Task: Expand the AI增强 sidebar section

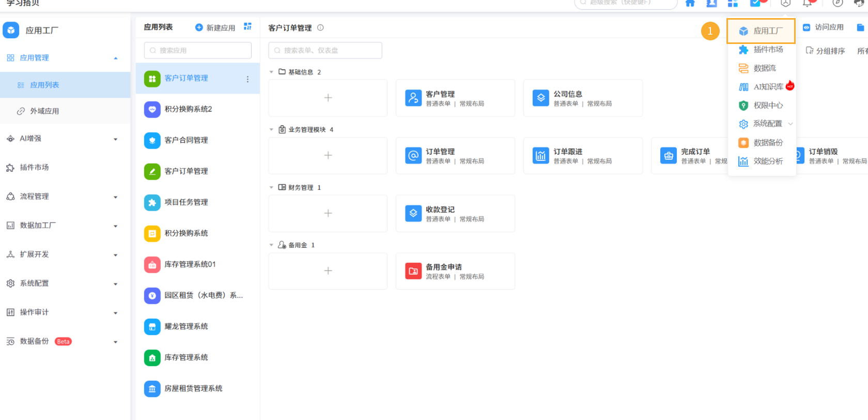Action: (x=116, y=139)
